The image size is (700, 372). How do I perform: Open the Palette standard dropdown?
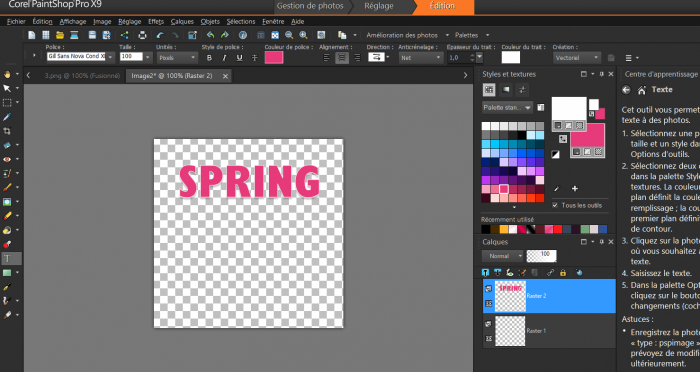pos(507,108)
